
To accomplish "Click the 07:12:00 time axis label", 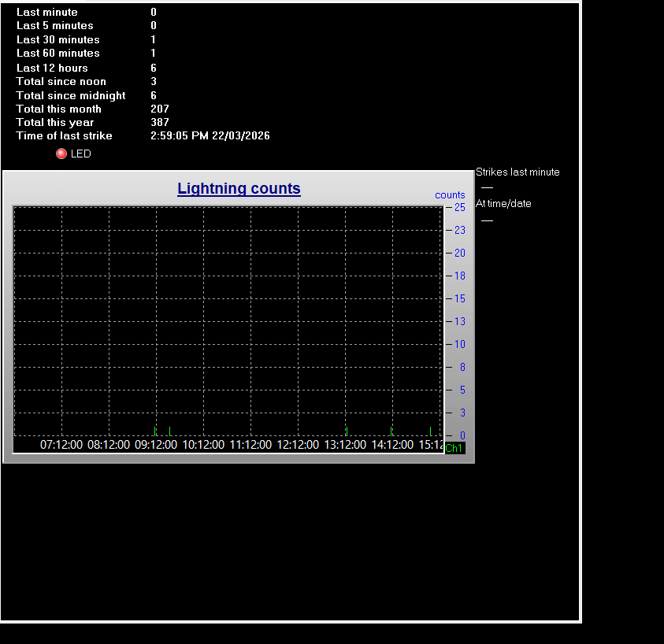I will click(61, 445).
